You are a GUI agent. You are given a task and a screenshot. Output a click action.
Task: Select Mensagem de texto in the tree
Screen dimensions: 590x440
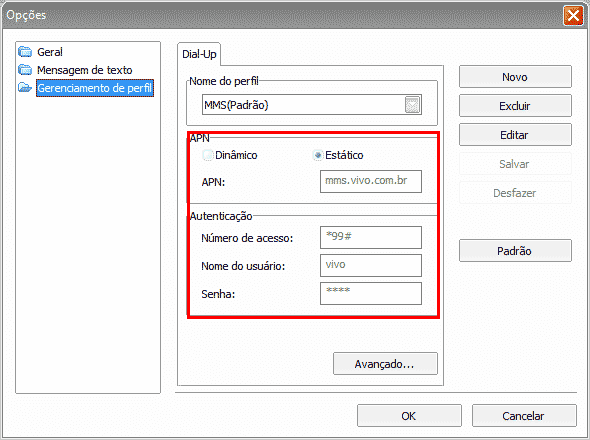(x=85, y=70)
